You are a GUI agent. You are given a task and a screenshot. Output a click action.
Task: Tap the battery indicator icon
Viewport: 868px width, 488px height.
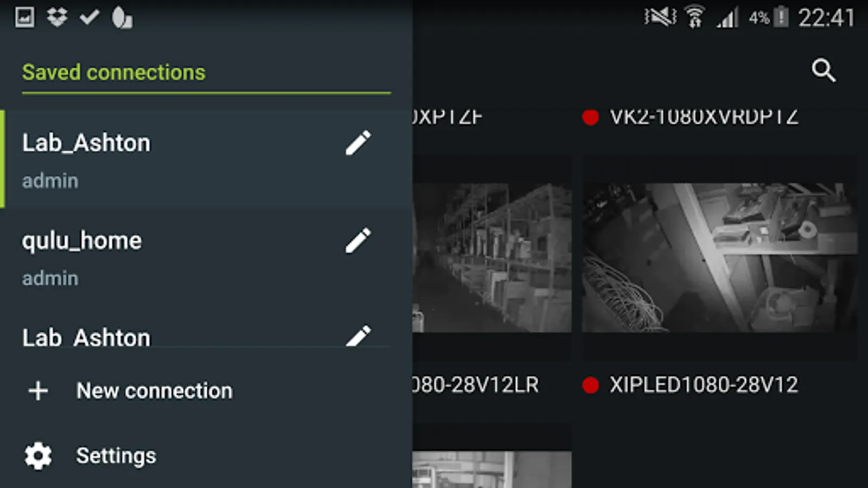(781, 17)
